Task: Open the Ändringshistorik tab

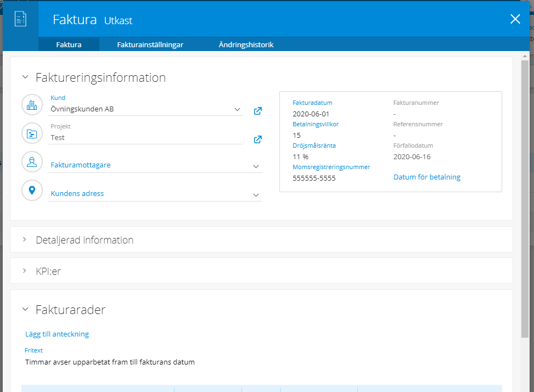Action: click(x=246, y=45)
